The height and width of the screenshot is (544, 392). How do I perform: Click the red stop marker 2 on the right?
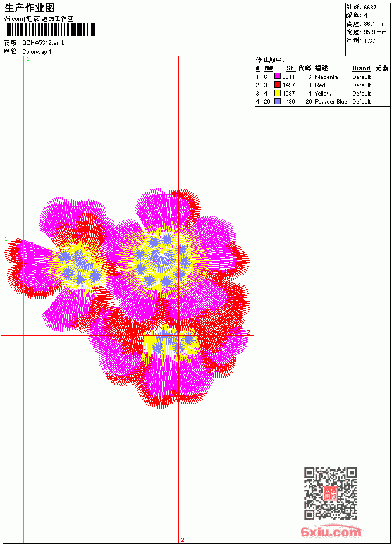(248, 332)
